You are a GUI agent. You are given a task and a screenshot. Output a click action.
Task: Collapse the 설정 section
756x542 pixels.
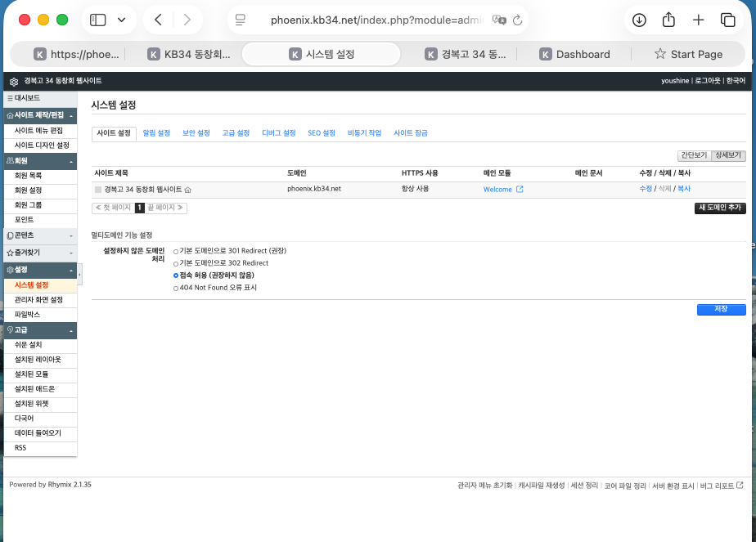40,270
